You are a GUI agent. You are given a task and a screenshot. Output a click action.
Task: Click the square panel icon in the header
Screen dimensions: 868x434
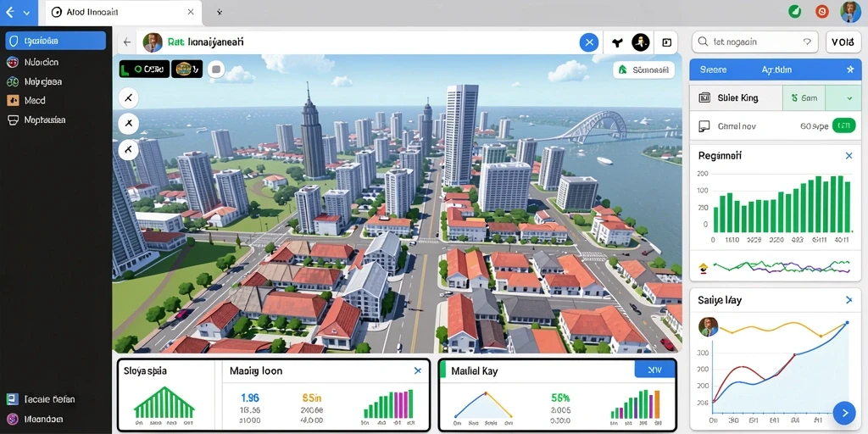click(666, 42)
